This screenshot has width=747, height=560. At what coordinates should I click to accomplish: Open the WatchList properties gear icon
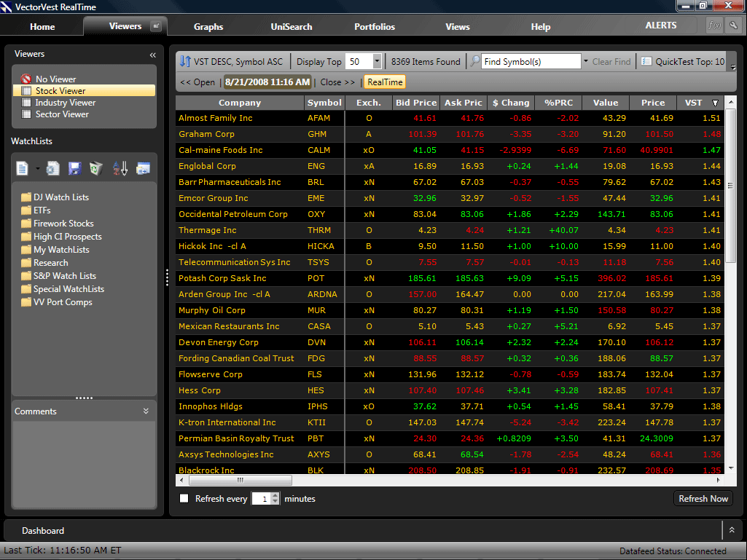pos(52,168)
